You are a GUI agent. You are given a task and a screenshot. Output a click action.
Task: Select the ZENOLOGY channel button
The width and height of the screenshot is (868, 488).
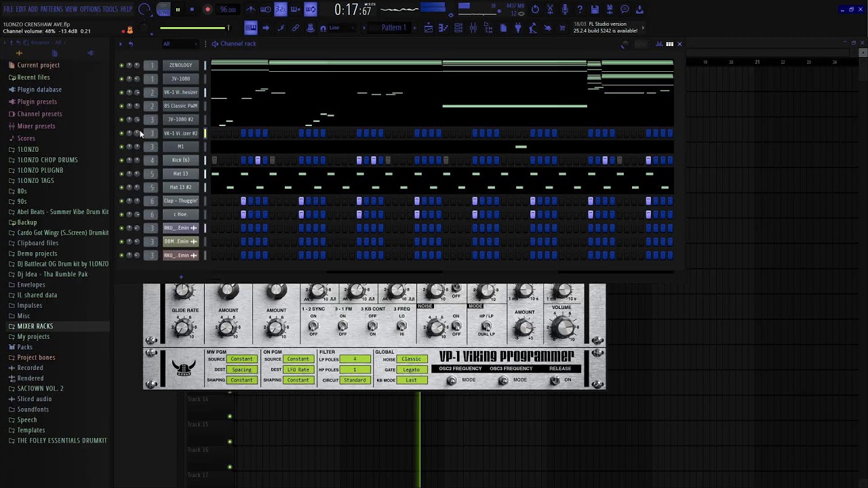(180, 65)
